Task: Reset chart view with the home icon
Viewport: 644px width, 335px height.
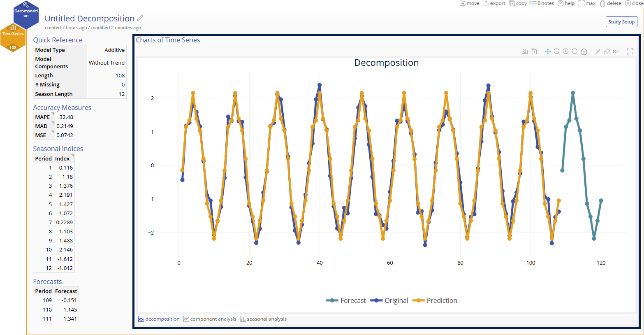Action: click(584, 51)
